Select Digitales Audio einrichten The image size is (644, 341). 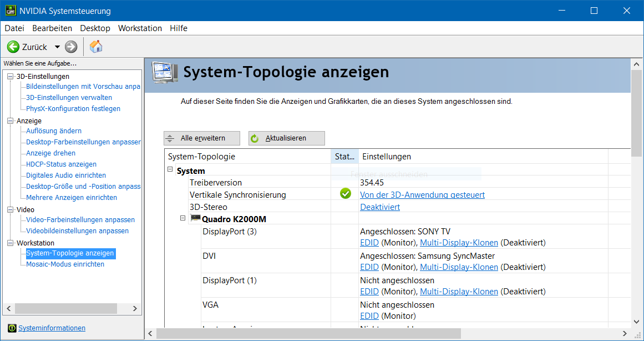click(66, 175)
